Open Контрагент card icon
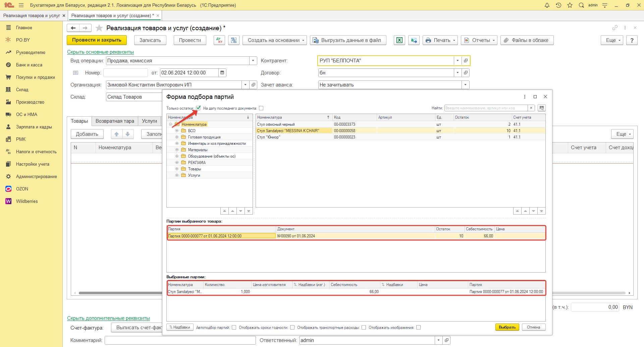This screenshot has height=347, width=644. (466, 61)
